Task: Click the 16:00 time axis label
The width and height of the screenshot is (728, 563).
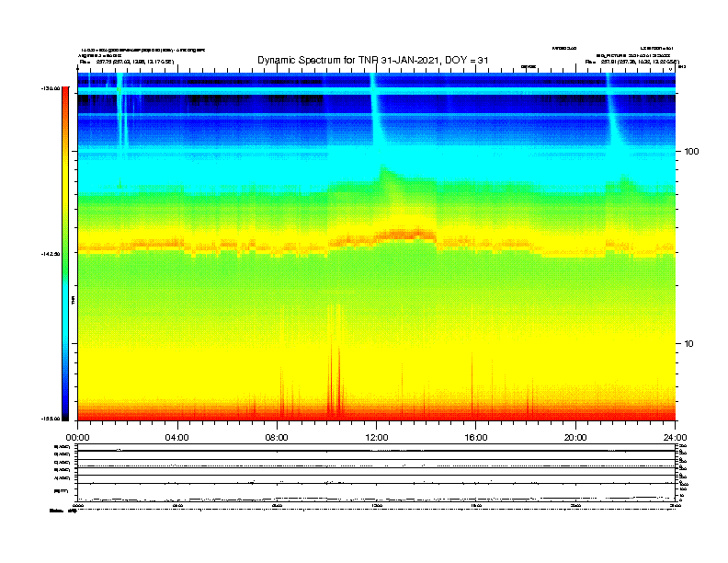Action: pos(476,438)
